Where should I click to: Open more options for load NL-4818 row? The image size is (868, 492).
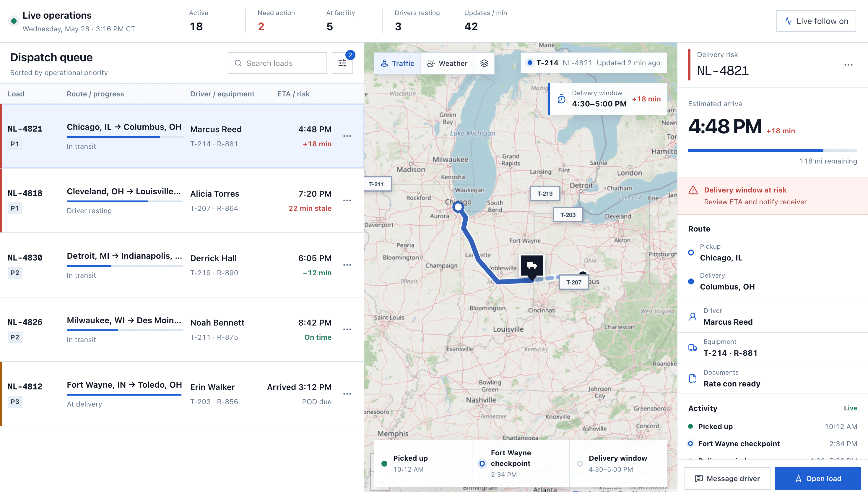tap(347, 201)
